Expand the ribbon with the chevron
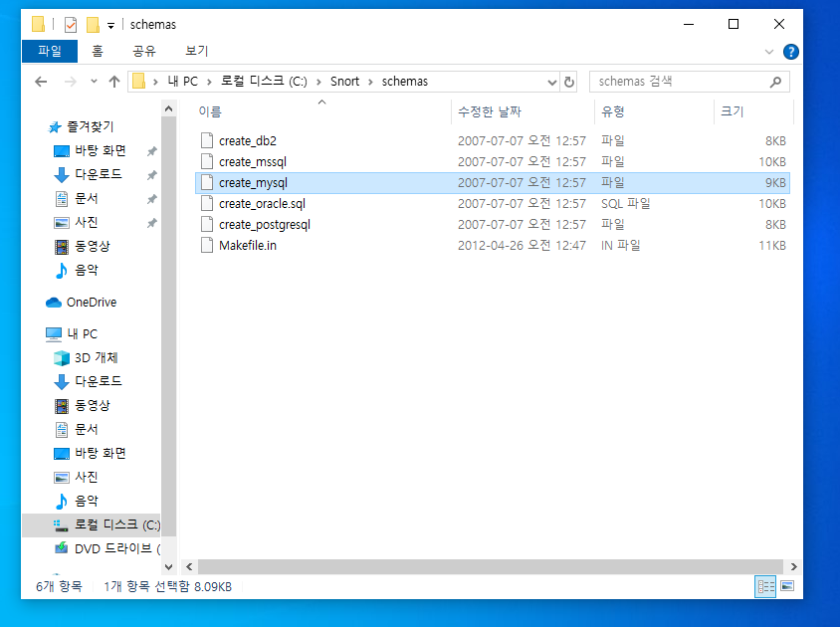840x627 pixels. click(769, 52)
